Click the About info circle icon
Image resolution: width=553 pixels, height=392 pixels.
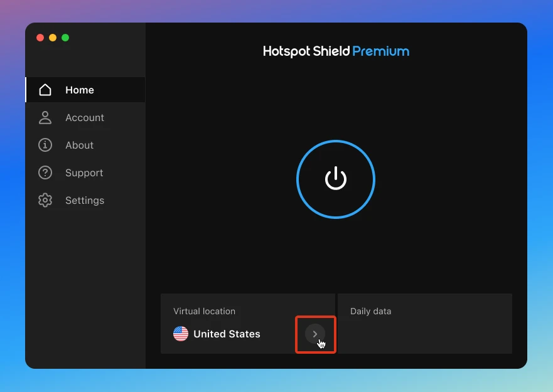tap(45, 145)
